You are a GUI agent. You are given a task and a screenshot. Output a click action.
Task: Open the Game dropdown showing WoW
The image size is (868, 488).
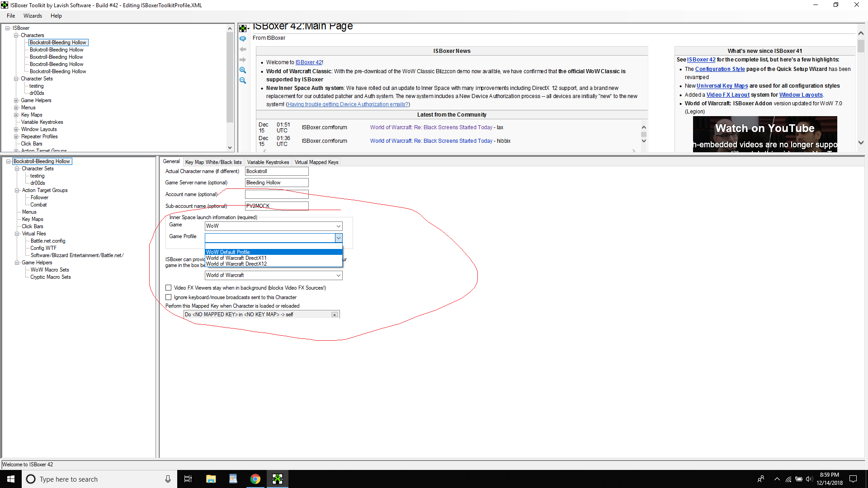click(274, 226)
